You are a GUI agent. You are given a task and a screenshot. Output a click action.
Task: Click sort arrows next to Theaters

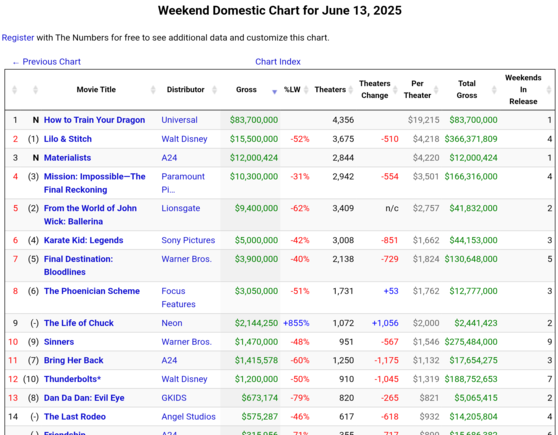click(351, 90)
